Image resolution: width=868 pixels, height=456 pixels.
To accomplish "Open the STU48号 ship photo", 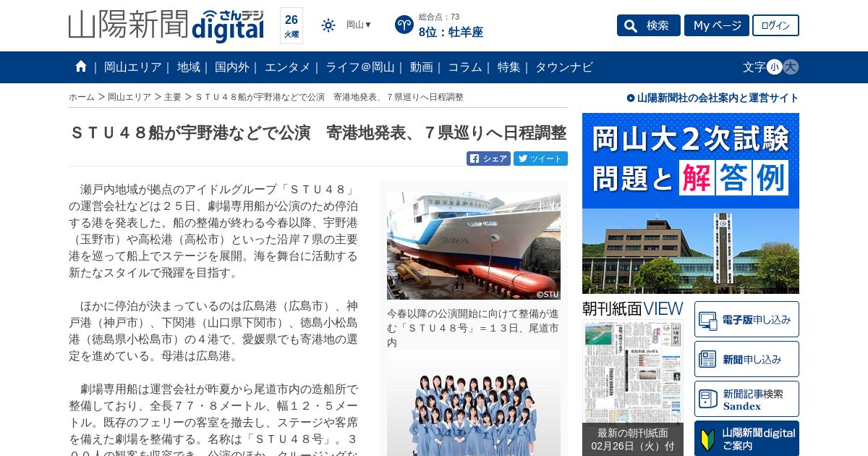I will pos(474,245).
